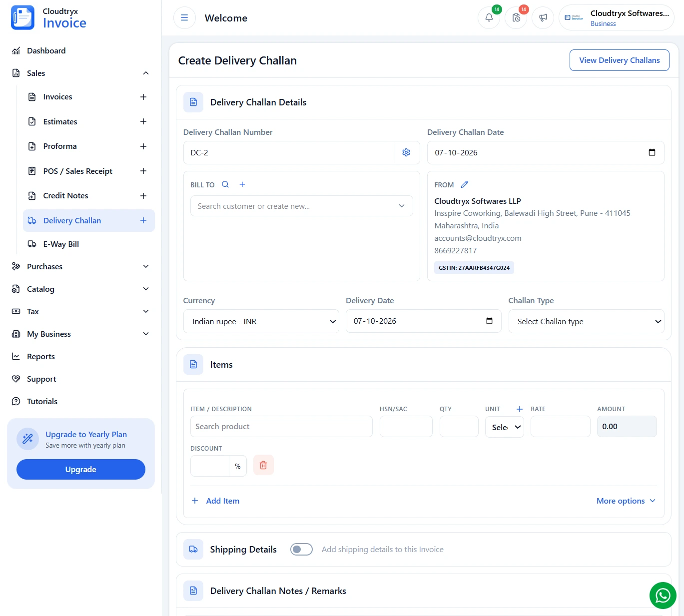Viewport: 684px width, 616px height.
Task: Open the notifications bell icon
Action: 489,18
